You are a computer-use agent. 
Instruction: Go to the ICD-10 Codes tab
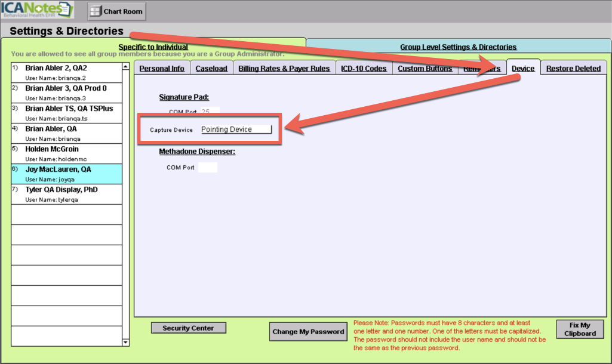[x=364, y=69]
